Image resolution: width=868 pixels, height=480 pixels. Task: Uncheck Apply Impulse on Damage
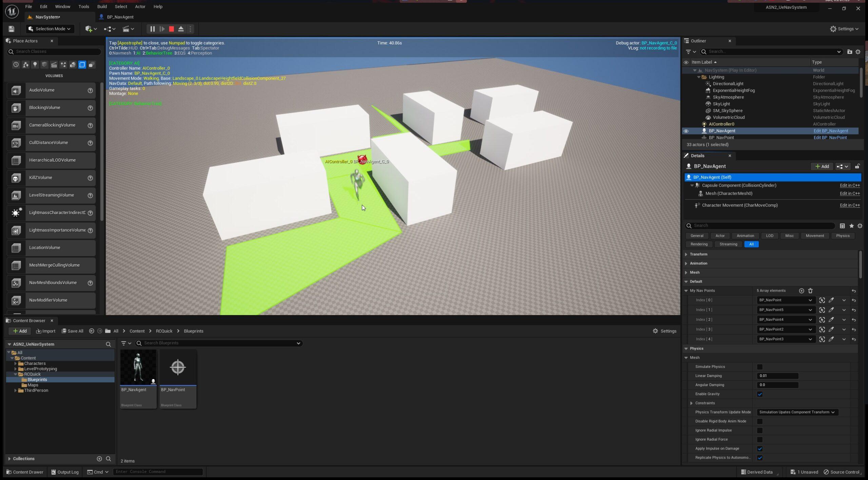tap(760, 449)
